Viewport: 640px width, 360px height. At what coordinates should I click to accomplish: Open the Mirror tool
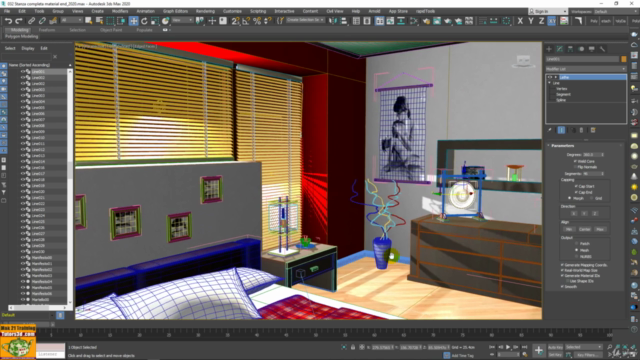[333, 21]
